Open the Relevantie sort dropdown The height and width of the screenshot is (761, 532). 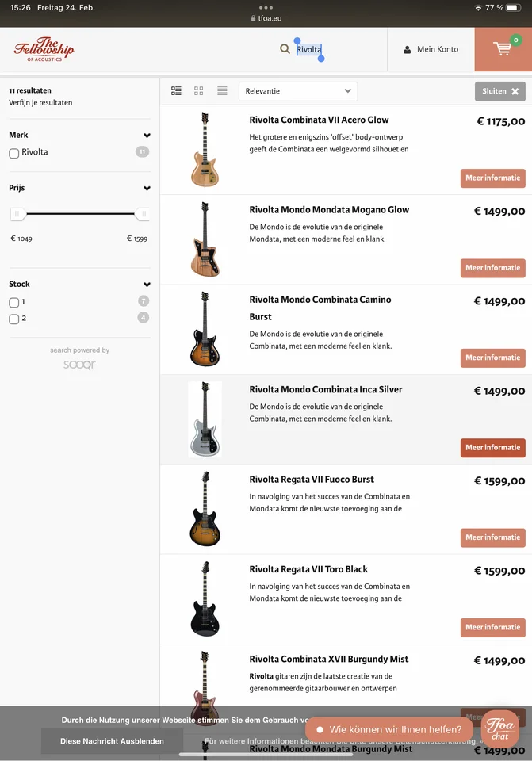point(297,91)
